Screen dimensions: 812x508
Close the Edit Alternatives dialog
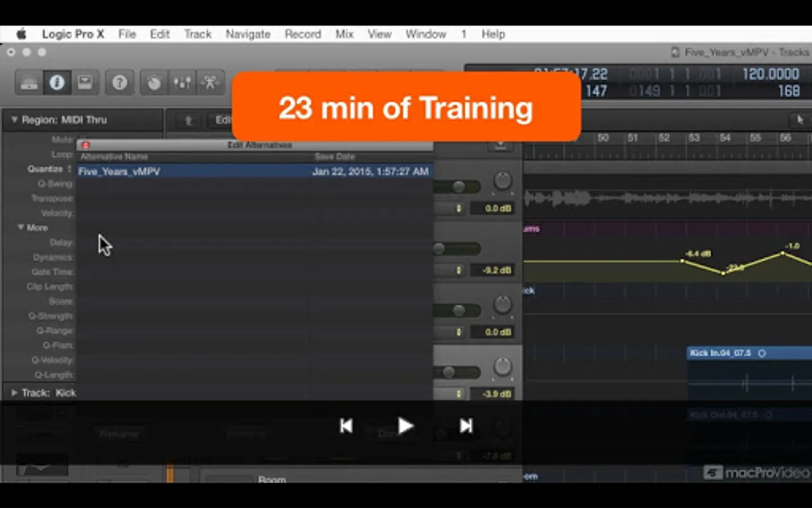point(85,146)
